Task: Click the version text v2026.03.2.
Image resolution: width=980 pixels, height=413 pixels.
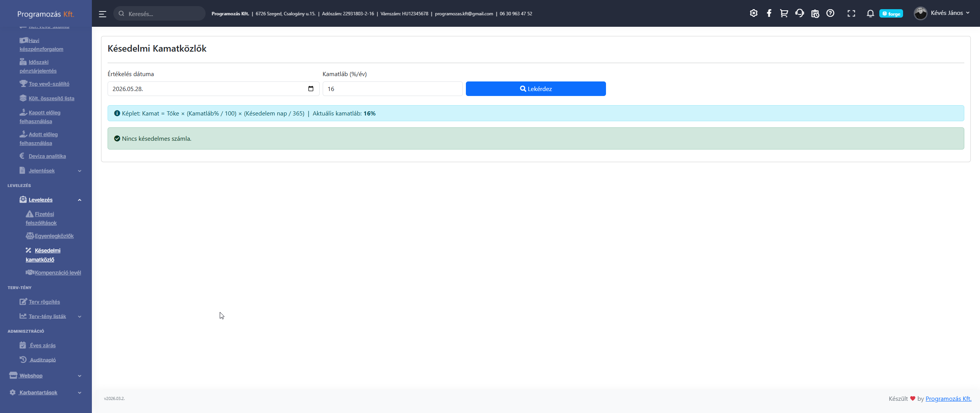Action: pos(114,398)
